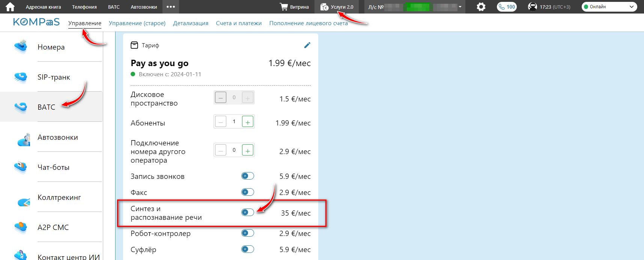Screen dimensions: 644x260
Task: Click the Контакт центр ИИ sidebar icon
Action: pos(21,255)
